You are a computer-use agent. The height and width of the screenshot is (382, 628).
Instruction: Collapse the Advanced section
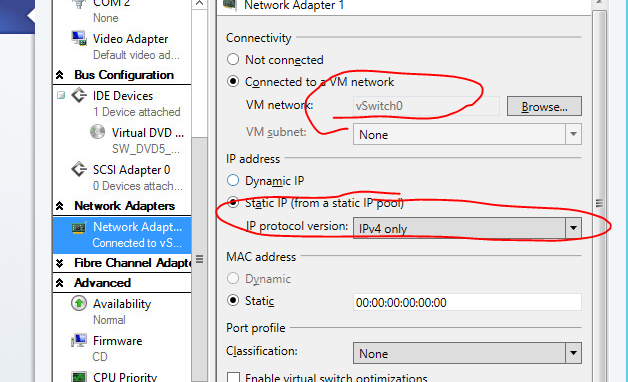click(60, 283)
